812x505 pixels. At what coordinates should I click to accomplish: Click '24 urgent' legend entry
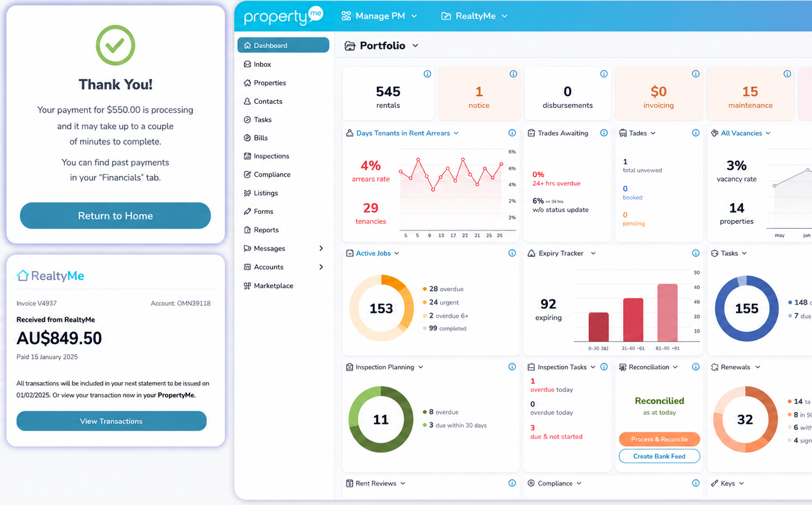[440, 302]
